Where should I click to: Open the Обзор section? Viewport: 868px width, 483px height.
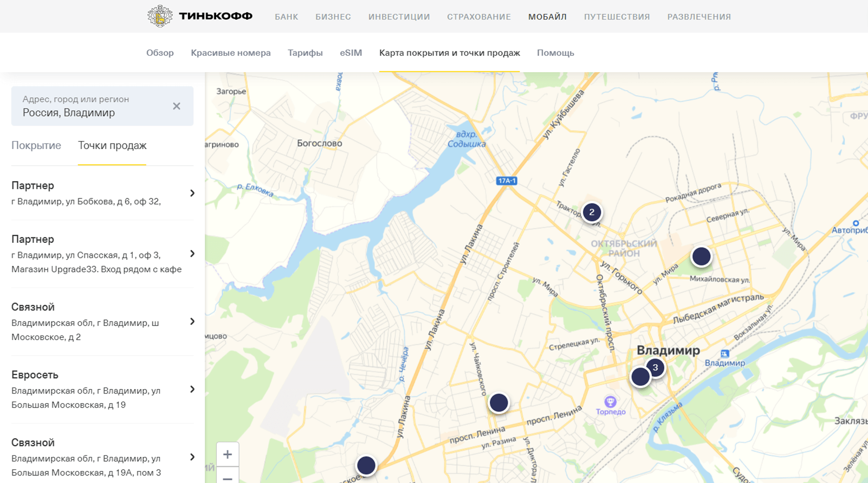point(160,53)
